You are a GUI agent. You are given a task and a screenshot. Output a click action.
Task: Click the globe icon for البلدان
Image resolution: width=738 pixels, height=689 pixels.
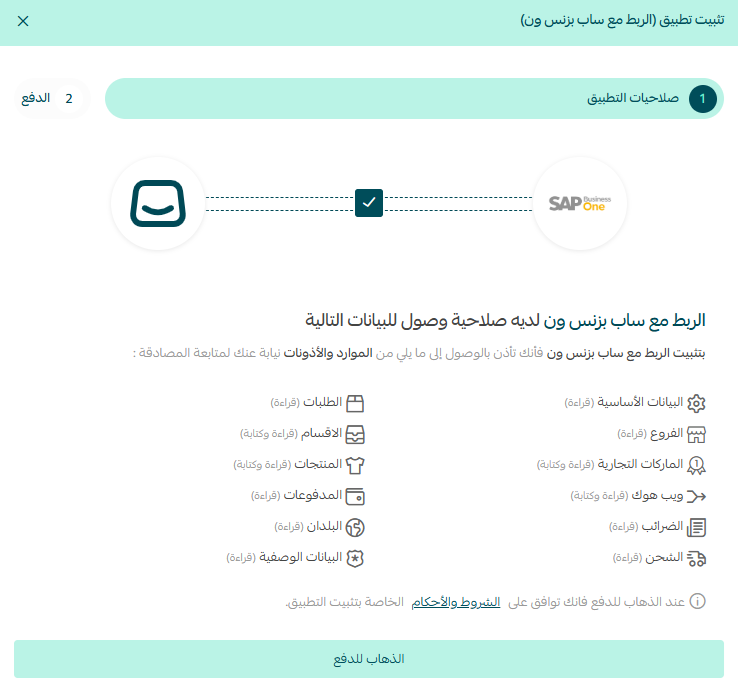pyautogui.click(x=355, y=527)
